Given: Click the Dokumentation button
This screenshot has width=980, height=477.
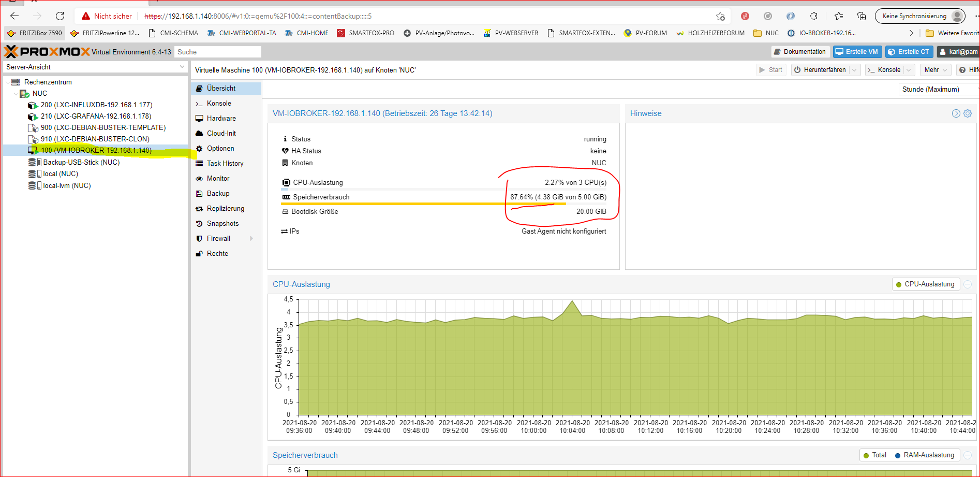Looking at the screenshot, I should tap(800, 52).
